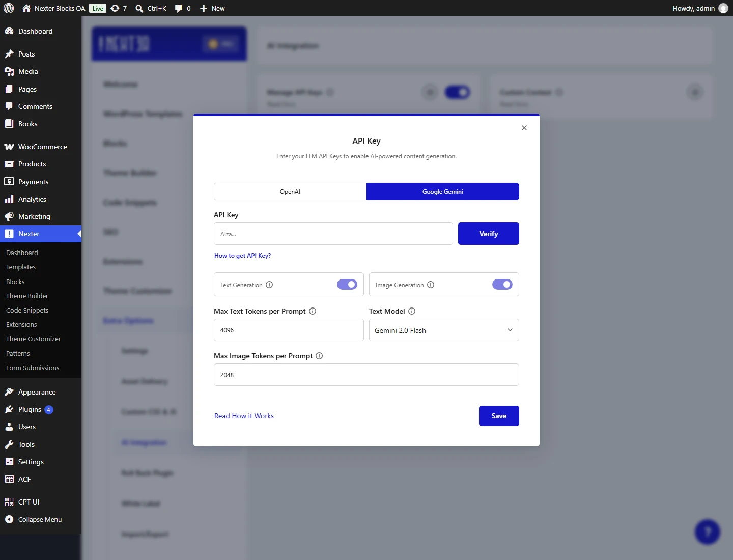
Task: Close the API Key dialog
Action: [x=524, y=128]
